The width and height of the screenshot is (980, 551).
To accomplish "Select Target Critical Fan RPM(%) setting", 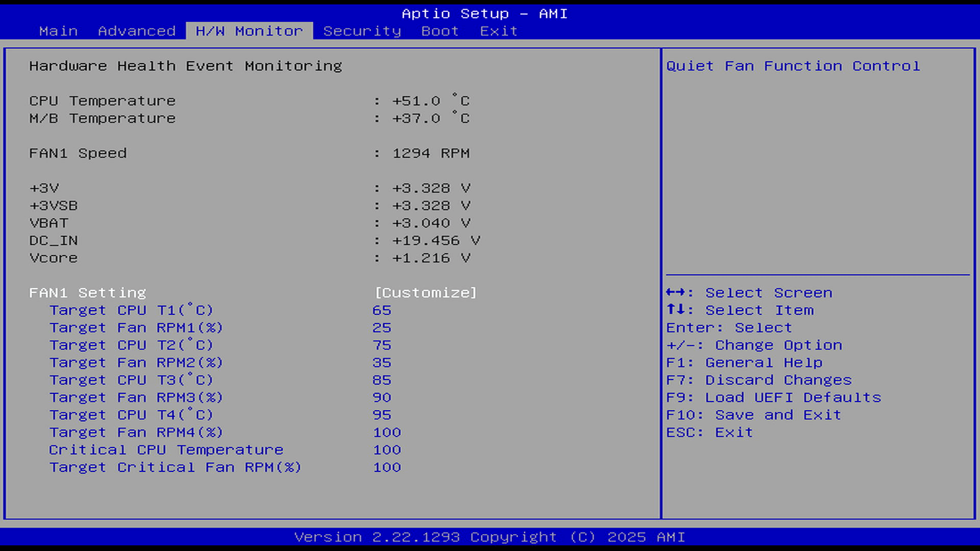I will (175, 467).
